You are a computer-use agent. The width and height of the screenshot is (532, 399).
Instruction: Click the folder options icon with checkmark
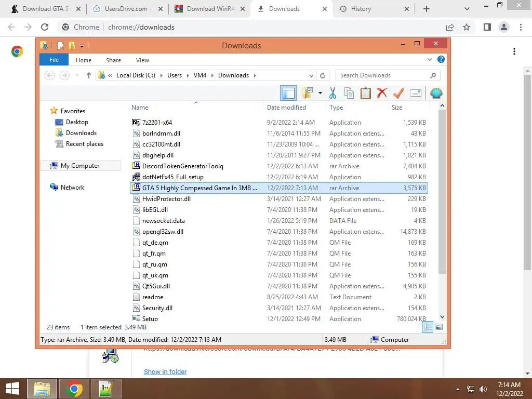click(308, 93)
